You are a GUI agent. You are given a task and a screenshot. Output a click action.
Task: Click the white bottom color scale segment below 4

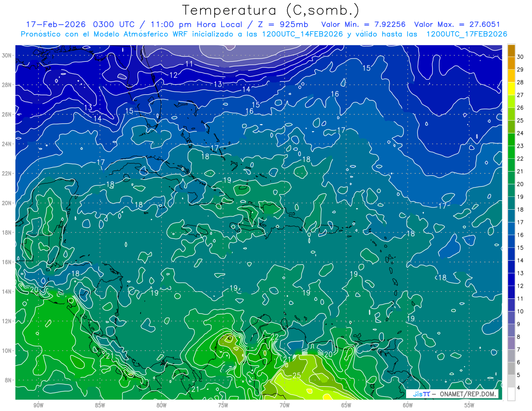click(x=511, y=395)
